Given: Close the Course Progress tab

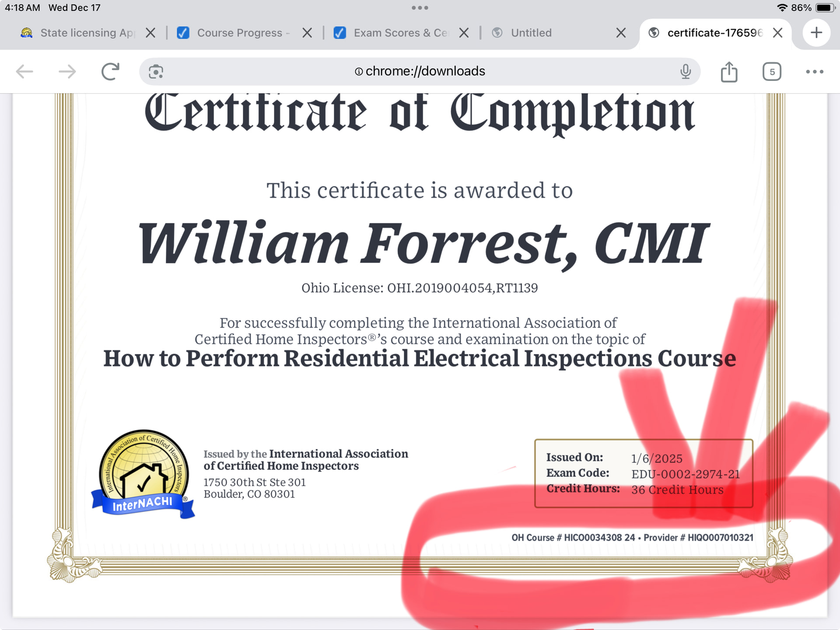Looking at the screenshot, I should (x=307, y=33).
